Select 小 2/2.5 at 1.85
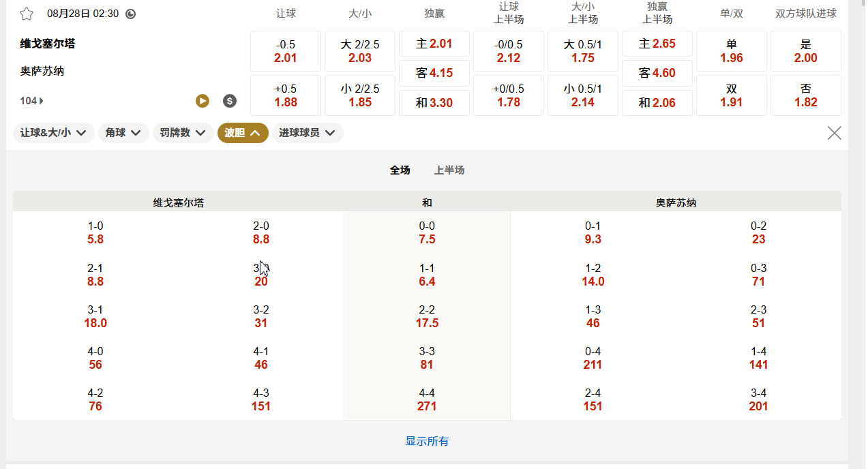Viewport: 868px width, 469px height. (360, 95)
